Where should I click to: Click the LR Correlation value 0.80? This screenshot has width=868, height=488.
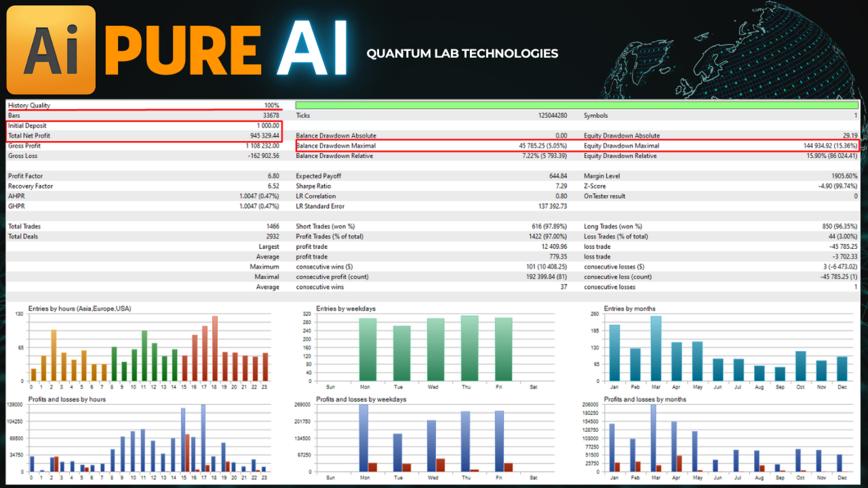pyautogui.click(x=561, y=197)
